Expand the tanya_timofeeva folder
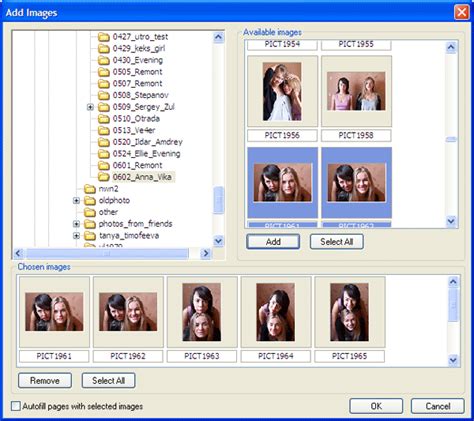The image size is (474, 421). point(76,236)
